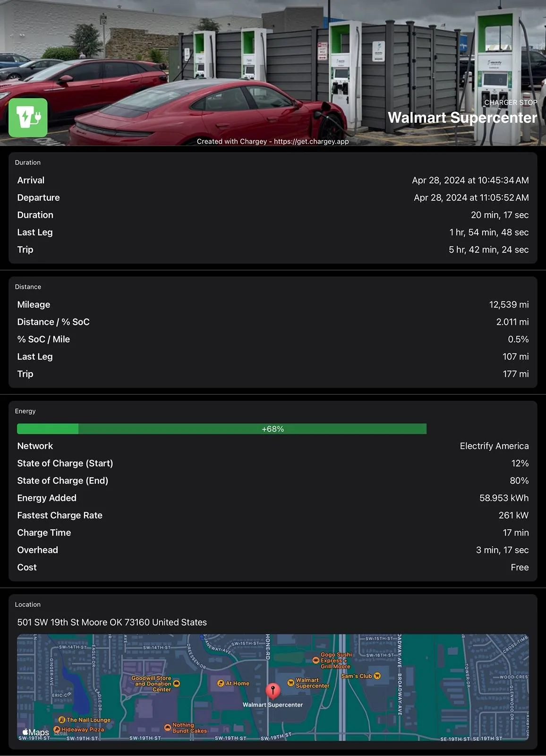Click the 2.011 mi value

tap(512, 322)
